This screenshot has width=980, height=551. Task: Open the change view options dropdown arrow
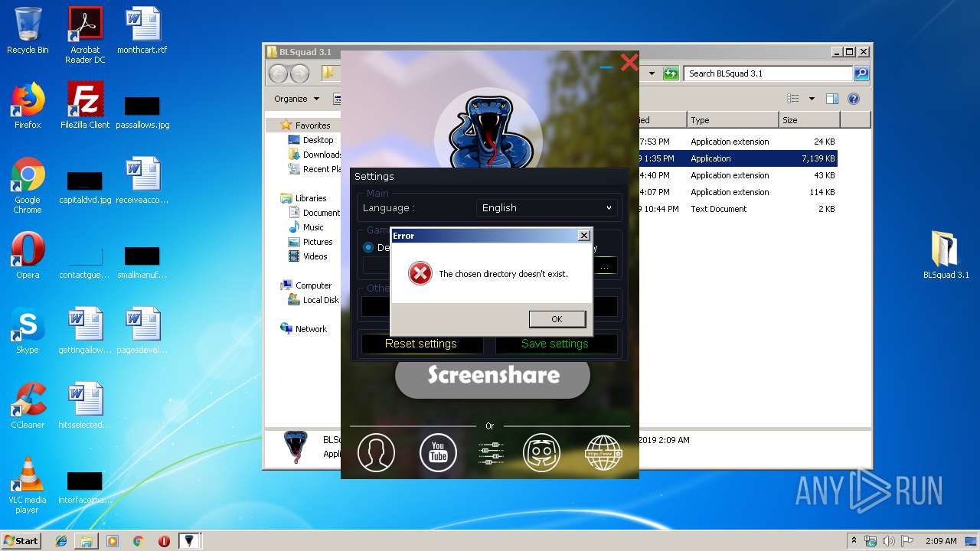pos(811,99)
